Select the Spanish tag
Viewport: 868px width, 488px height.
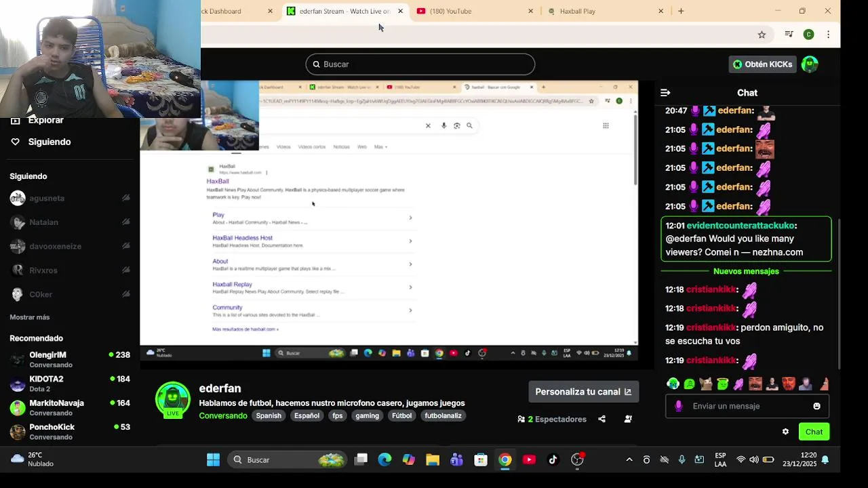269,416
